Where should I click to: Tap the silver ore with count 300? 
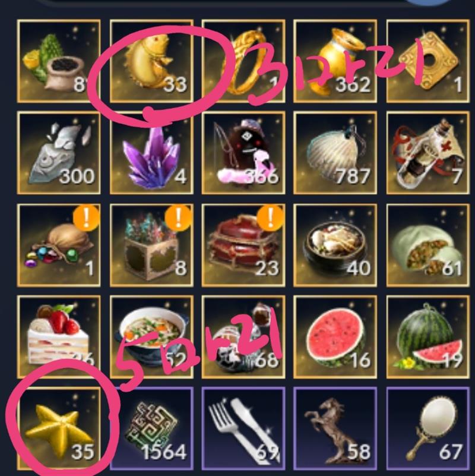click(59, 153)
